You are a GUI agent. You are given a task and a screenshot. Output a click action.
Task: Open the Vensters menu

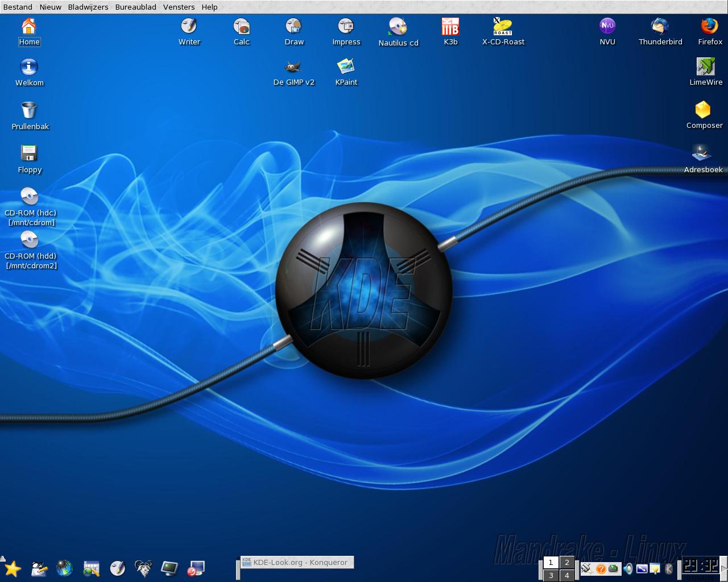(x=179, y=7)
